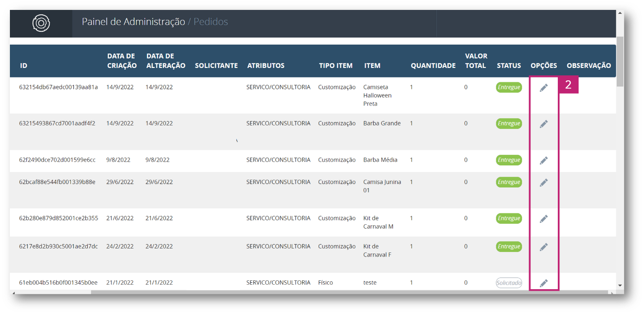Click Entregue badge in Kit de Carnaval M row
The width and height of the screenshot is (644, 314).
coord(509,218)
